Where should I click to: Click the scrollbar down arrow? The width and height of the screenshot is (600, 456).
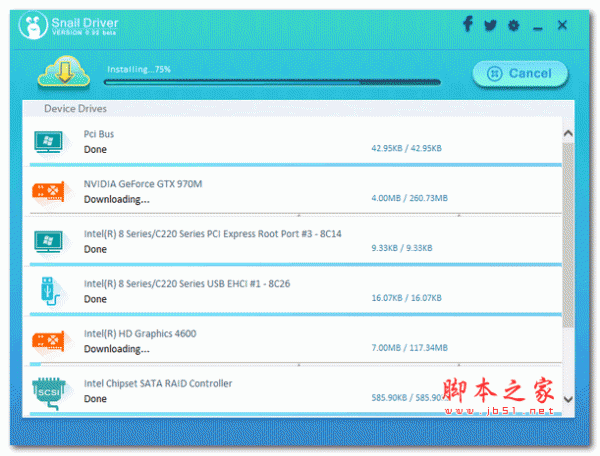pos(568,399)
